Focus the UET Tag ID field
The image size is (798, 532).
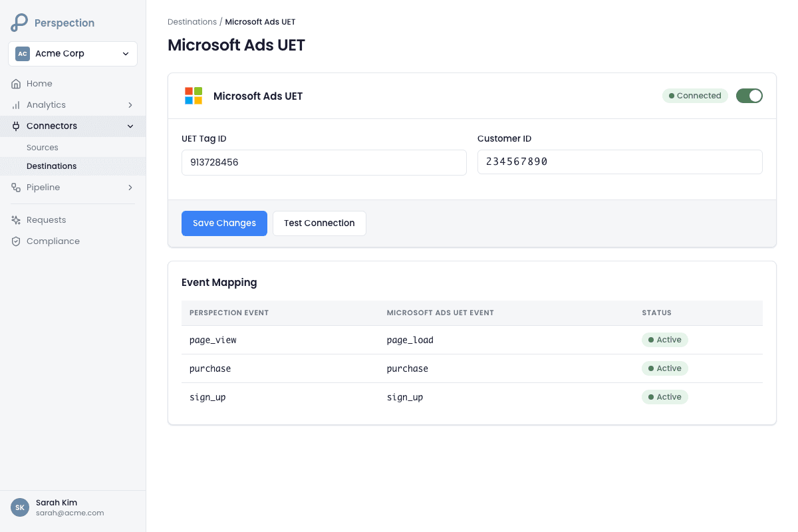pos(324,162)
